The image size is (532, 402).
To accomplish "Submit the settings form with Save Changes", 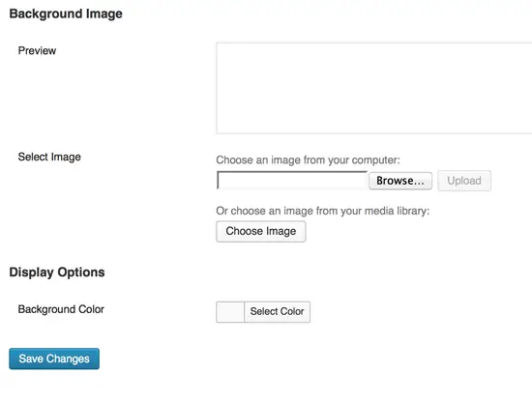I will pos(54,359).
